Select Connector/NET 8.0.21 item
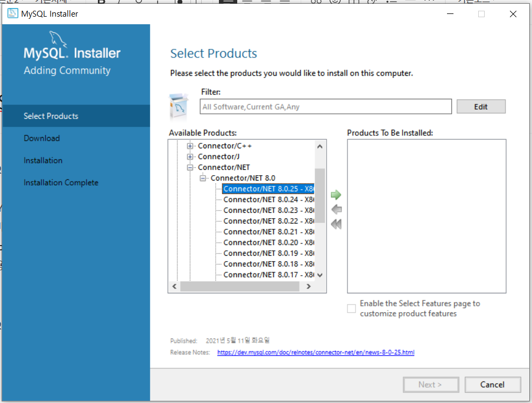The width and height of the screenshot is (532, 403). coord(268,232)
